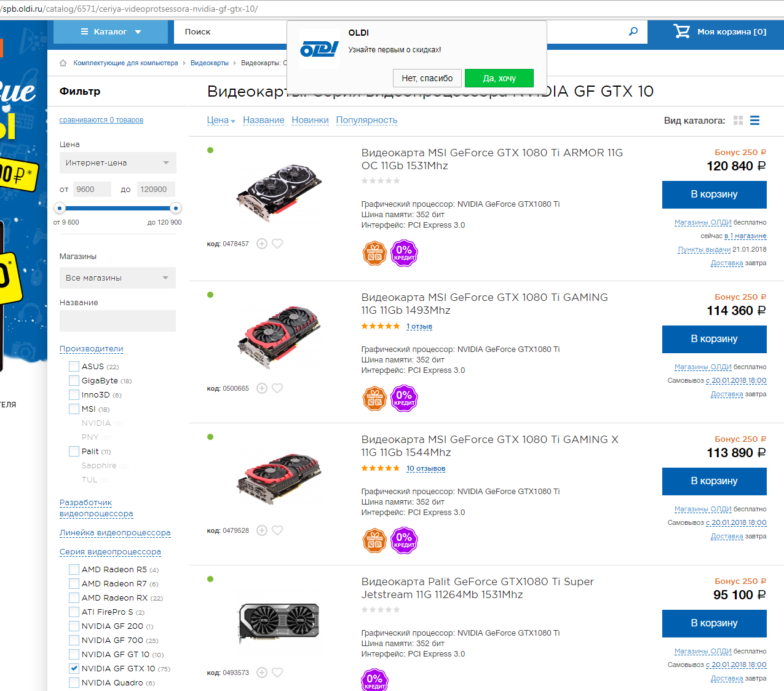
Task: Open Видеокарты breadcrumb link
Action: (x=210, y=63)
